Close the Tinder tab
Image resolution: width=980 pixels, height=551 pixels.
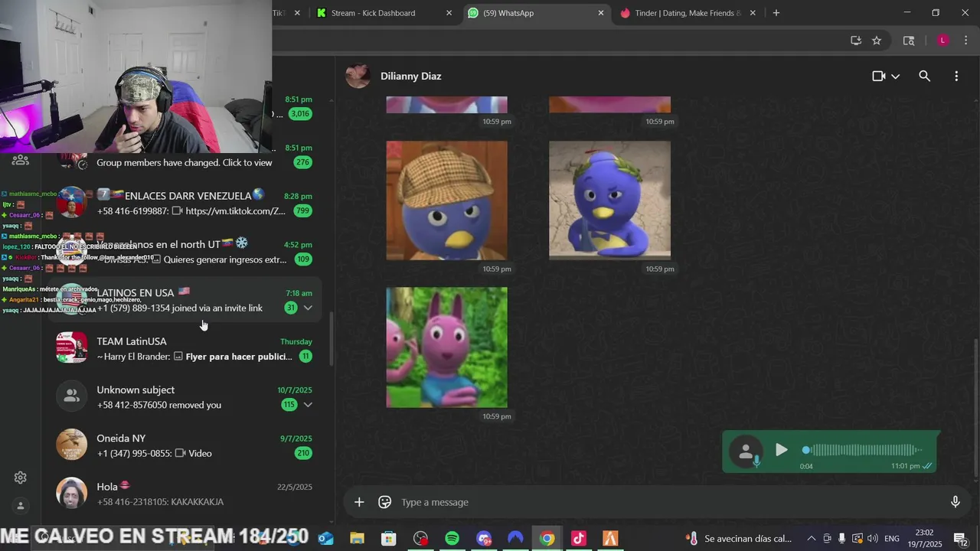[x=753, y=13]
